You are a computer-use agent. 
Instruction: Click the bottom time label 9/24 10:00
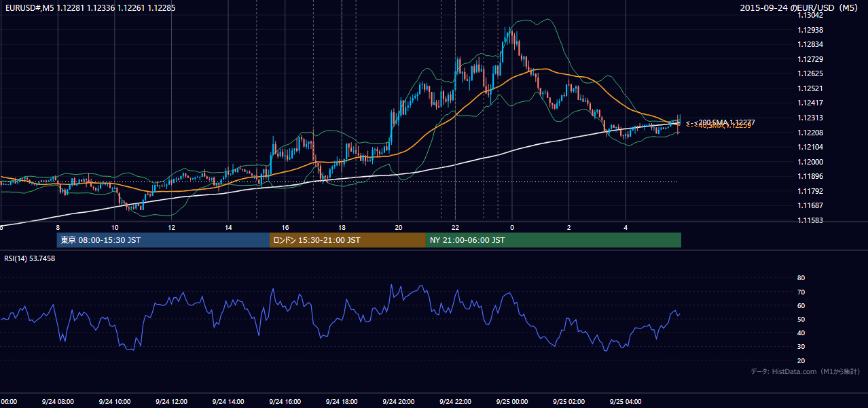114,401
